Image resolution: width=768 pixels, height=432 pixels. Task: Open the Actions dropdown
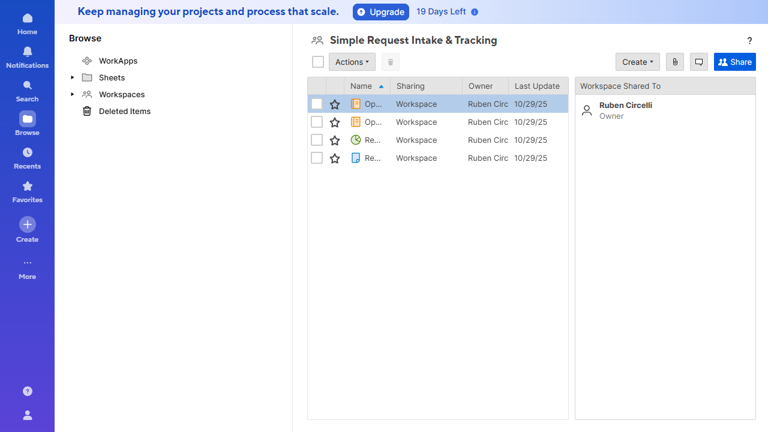coord(352,62)
